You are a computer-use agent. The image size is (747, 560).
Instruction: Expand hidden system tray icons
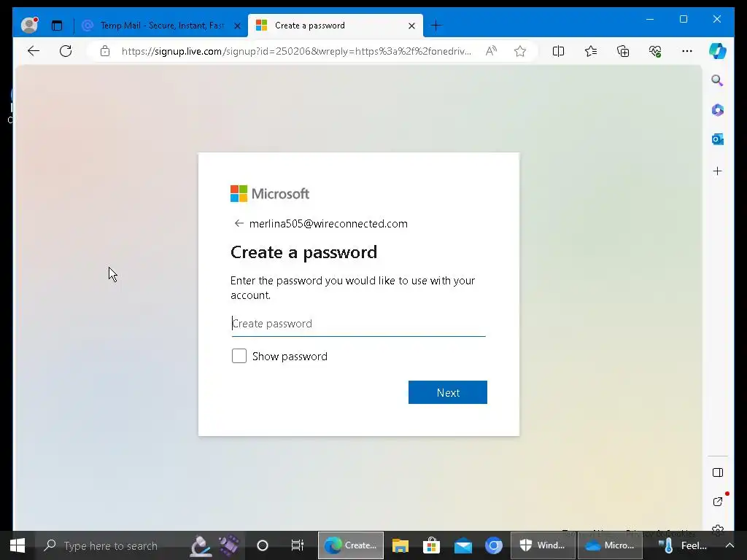[x=729, y=545]
